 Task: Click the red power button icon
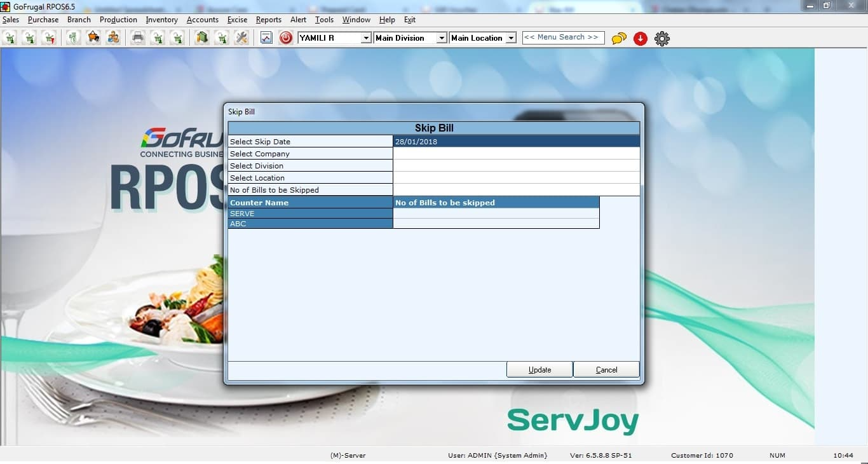click(286, 38)
